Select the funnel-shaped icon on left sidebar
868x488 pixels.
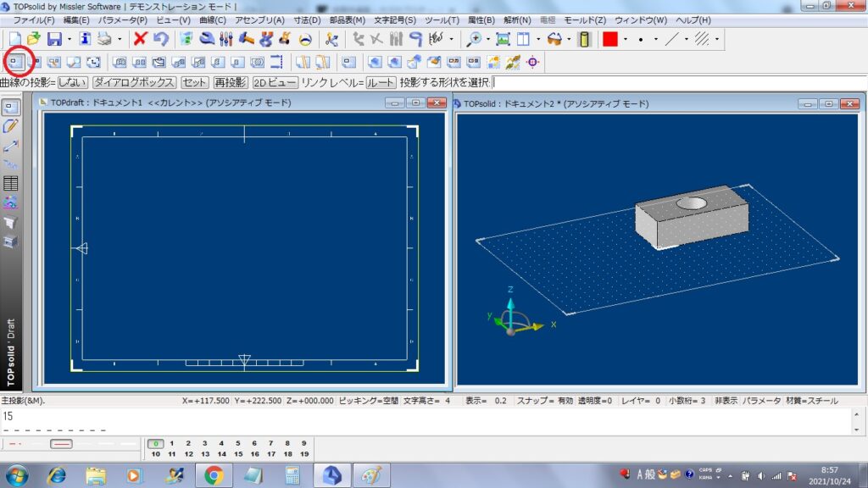(10, 222)
